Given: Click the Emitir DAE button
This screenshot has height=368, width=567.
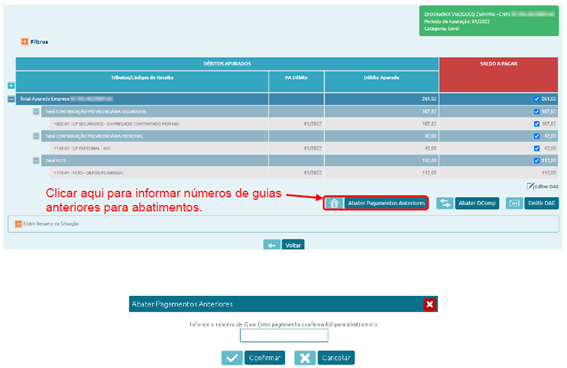Looking at the screenshot, I should [x=541, y=203].
